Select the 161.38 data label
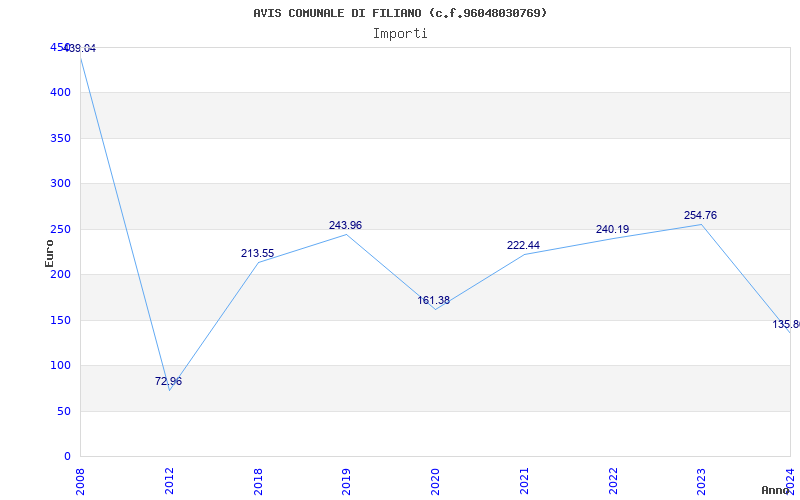 pyautogui.click(x=434, y=300)
